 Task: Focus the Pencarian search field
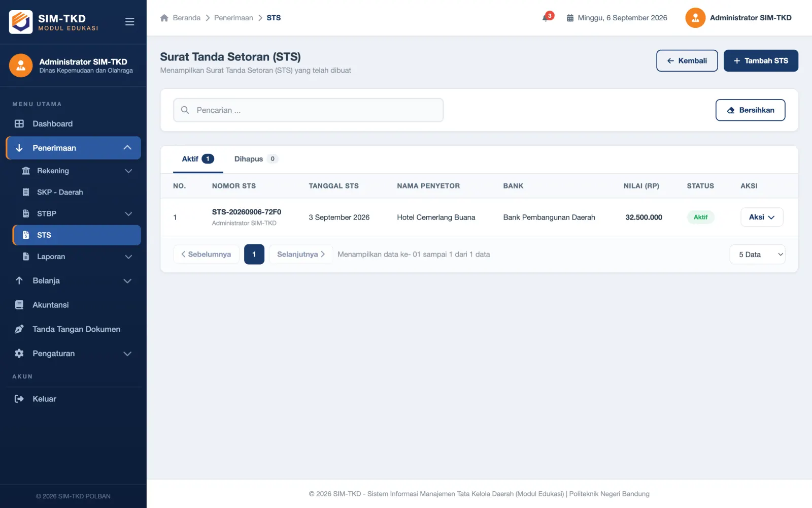coord(309,110)
